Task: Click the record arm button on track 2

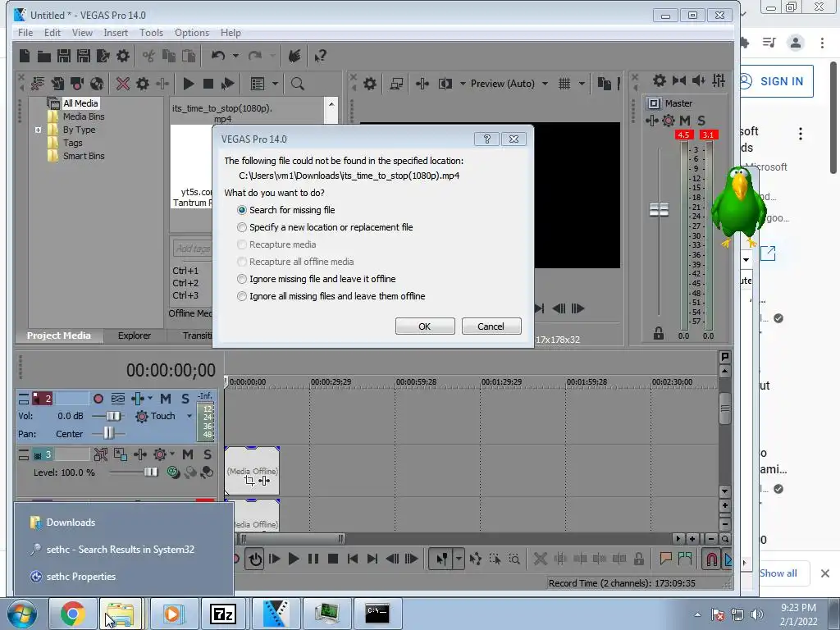Action: (x=98, y=399)
